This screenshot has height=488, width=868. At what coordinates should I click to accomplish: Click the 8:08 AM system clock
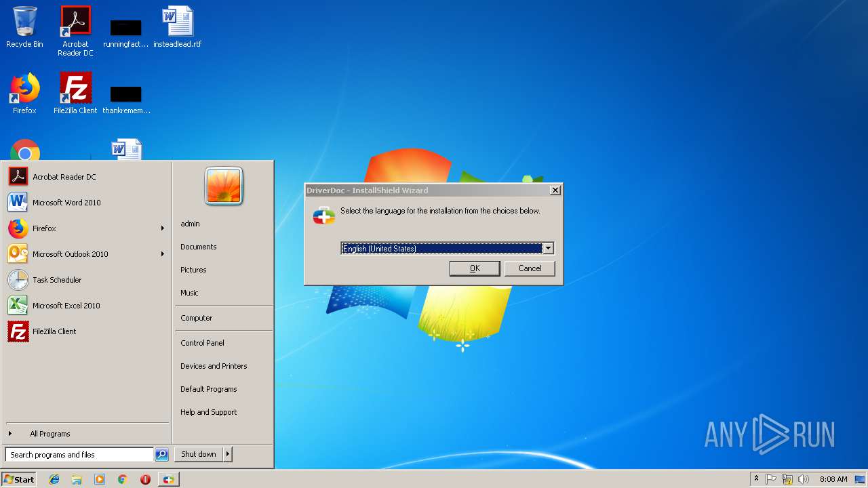click(x=833, y=479)
